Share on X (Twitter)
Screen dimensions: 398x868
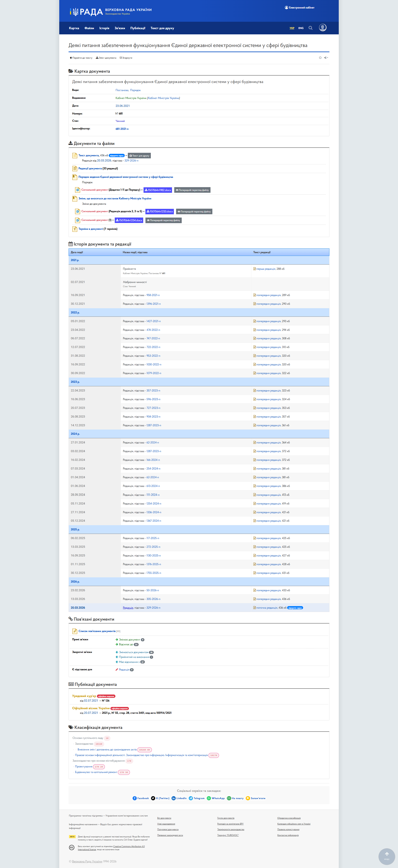pos(160,798)
